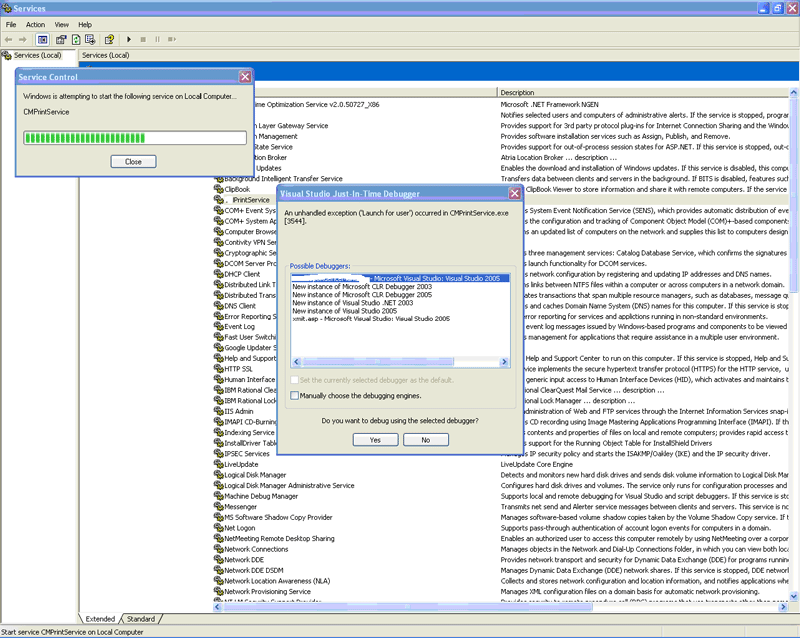Click the Show/Hide Console Tree icon
800x638 pixels.
[x=43, y=39]
